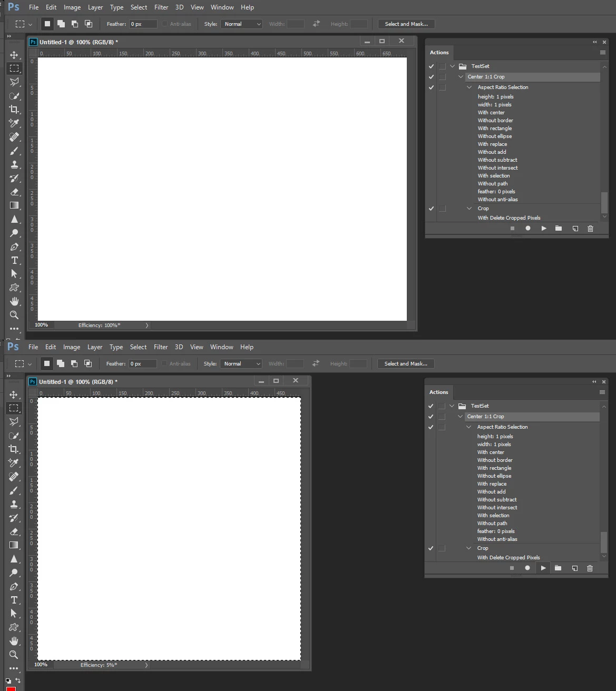Toggle TestSet checkmark in lower Actions panel

click(x=431, y=406)
